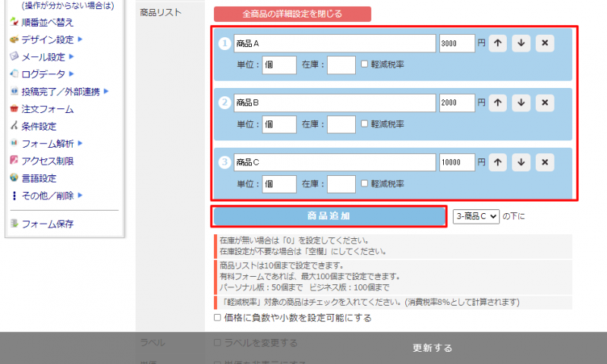Screen dimensions: 607x364
Task: Toggle 価格に負数や小数を設定可能にする checkbox
Action: [x=218, y=318]
